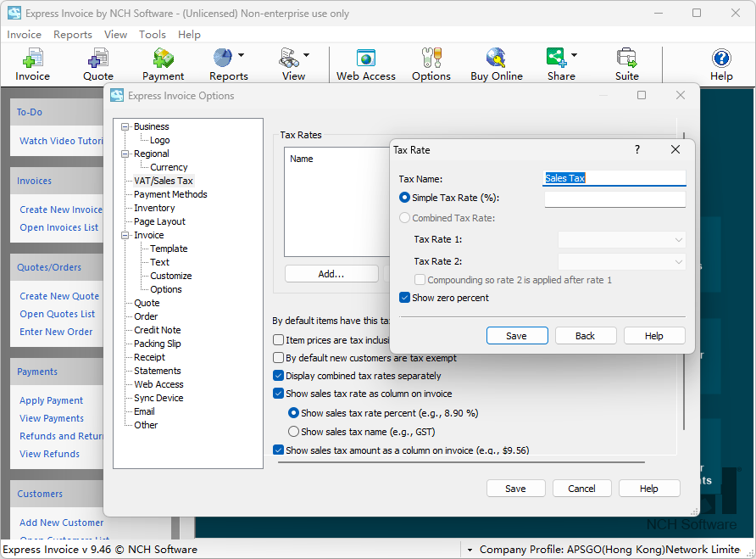
Task: Click the Simple Tax Rate percent field
Action: click(x=614, y=198)
